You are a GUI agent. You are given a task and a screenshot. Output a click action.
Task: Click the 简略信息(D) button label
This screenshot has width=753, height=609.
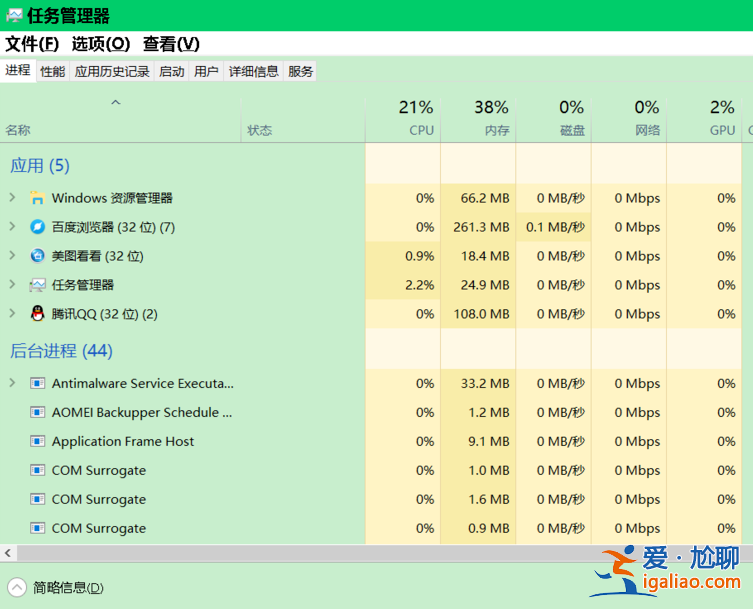(68, 587)
